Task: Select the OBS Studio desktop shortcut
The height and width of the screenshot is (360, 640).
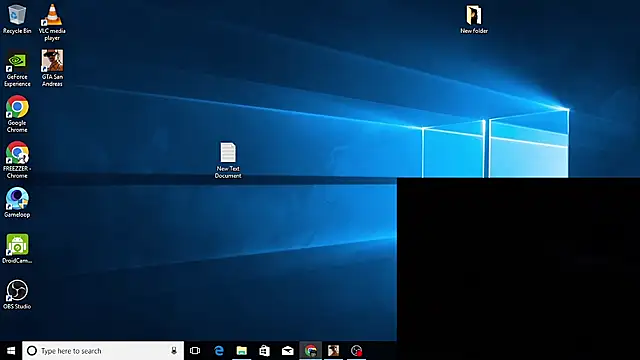Action: pos(17,295)
